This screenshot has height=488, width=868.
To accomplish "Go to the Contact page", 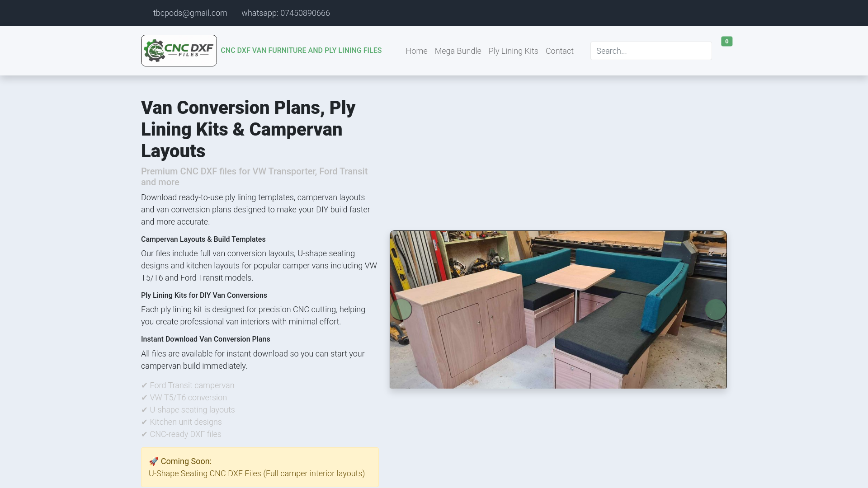I will pos(559,51).
